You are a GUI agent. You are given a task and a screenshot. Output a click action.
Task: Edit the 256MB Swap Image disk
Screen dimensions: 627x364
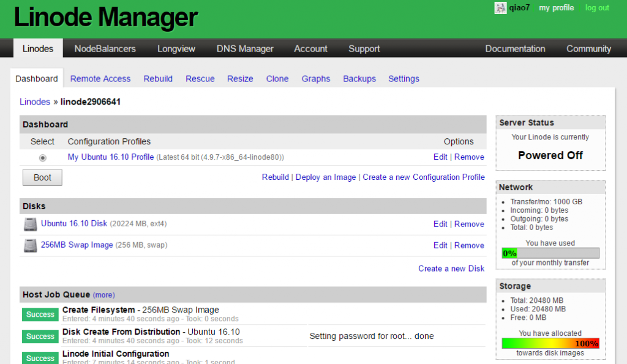pyautogui.click(x=440, y=245)
